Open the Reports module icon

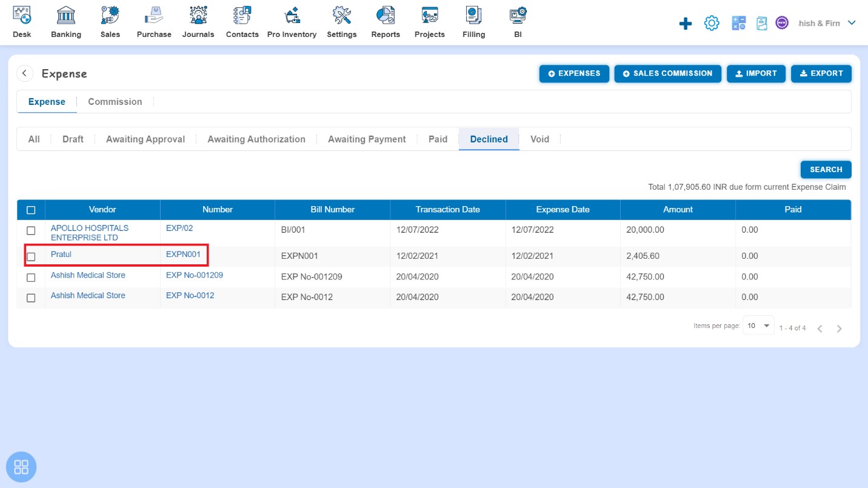pyautogui.click(x=386, y=15)
